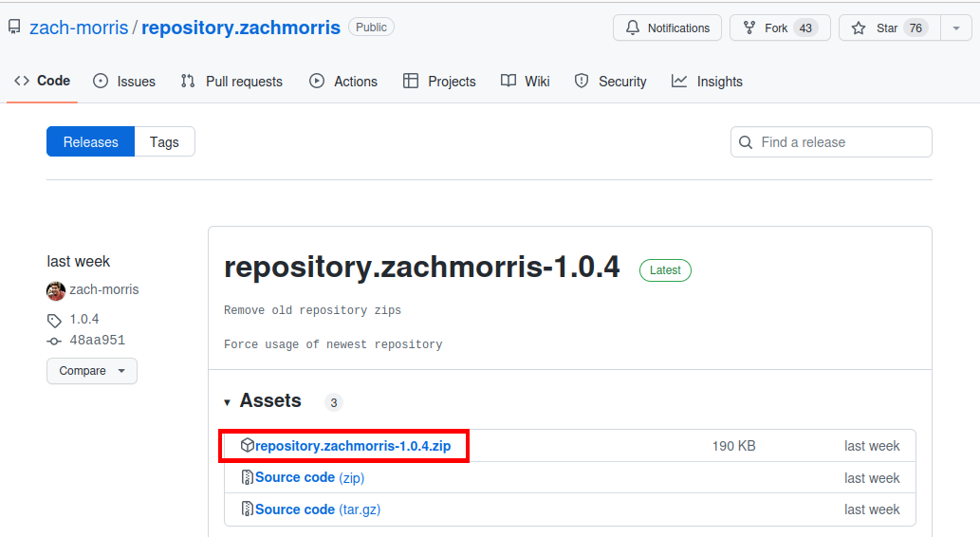The image size is (980, 537).
Task: Click "last week" on Source code (zip) row
Action: click(x=872, y=478)
